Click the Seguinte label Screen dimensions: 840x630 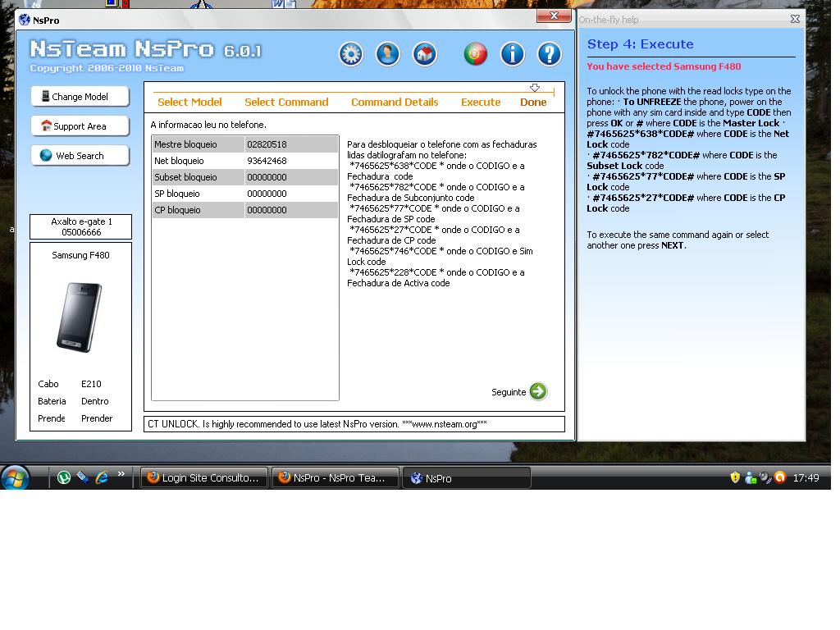pos(509,392)
